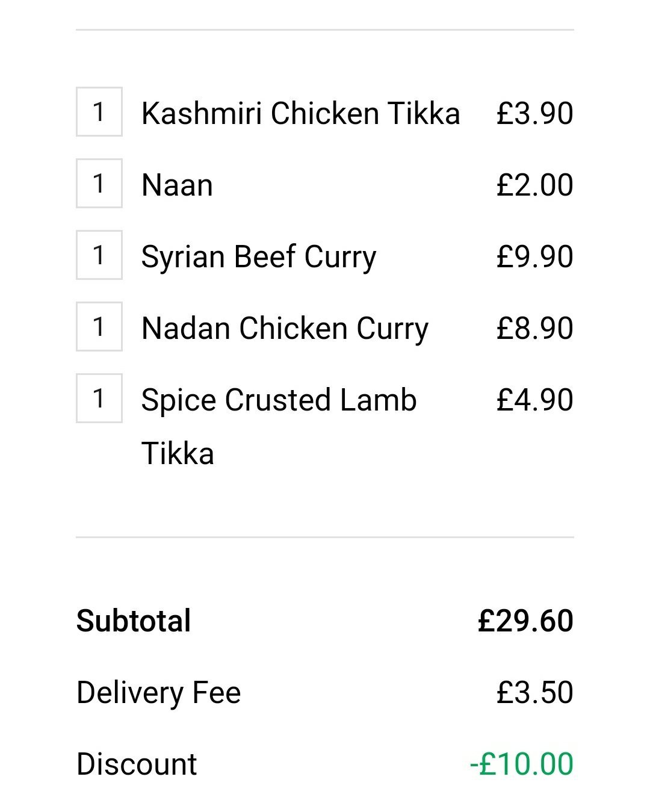Viewport: 650px width, 812px height.
Task: Select the £29.60 subtotal amount
Action: click(x=525, y=621)
